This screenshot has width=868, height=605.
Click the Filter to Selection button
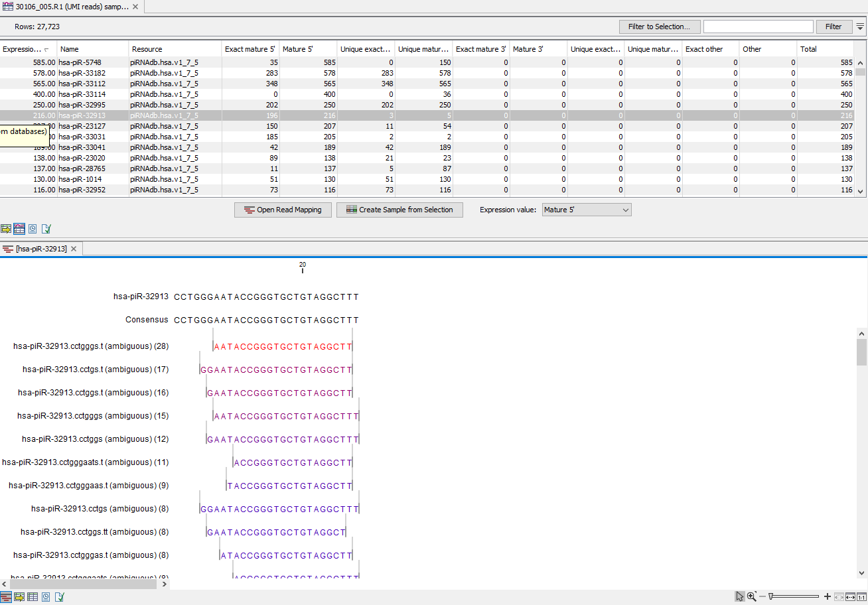tap(659, 27)
